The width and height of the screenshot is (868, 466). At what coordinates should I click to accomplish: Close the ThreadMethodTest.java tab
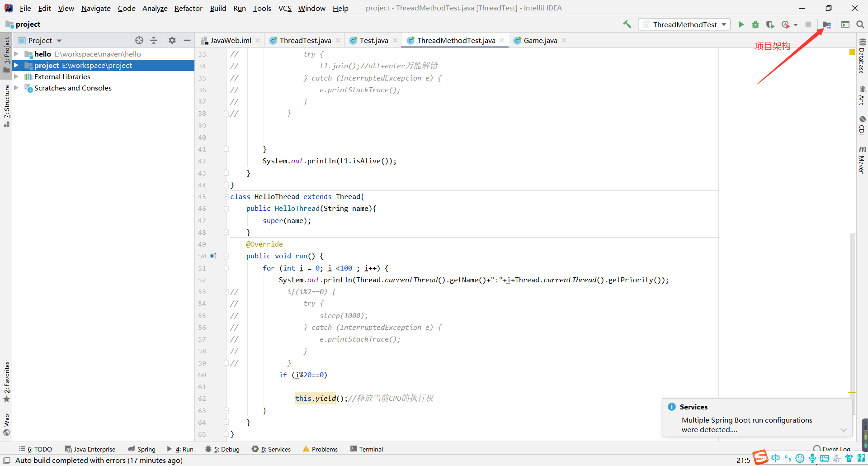point(502,40)
